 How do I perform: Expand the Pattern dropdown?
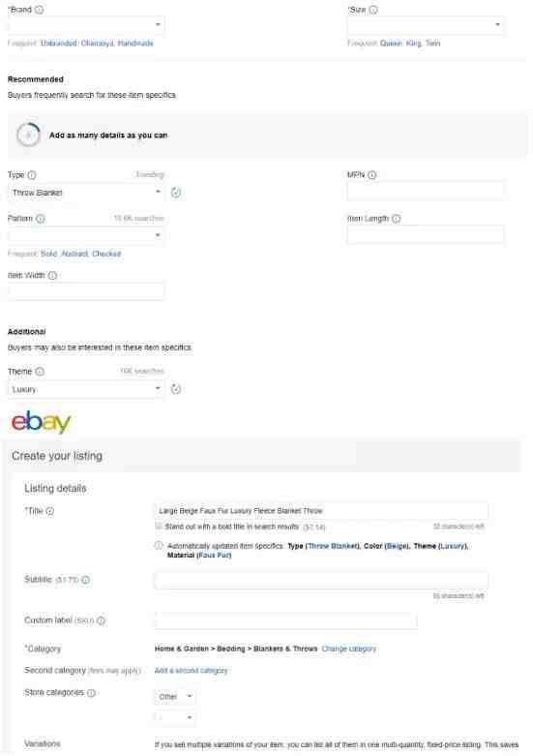pos(86,235)
